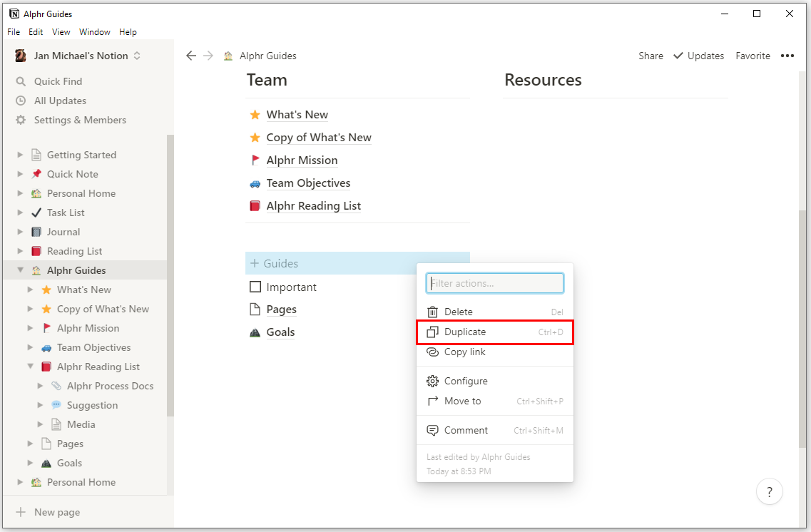Open the Alphr Mission page link

pos(302,160)
